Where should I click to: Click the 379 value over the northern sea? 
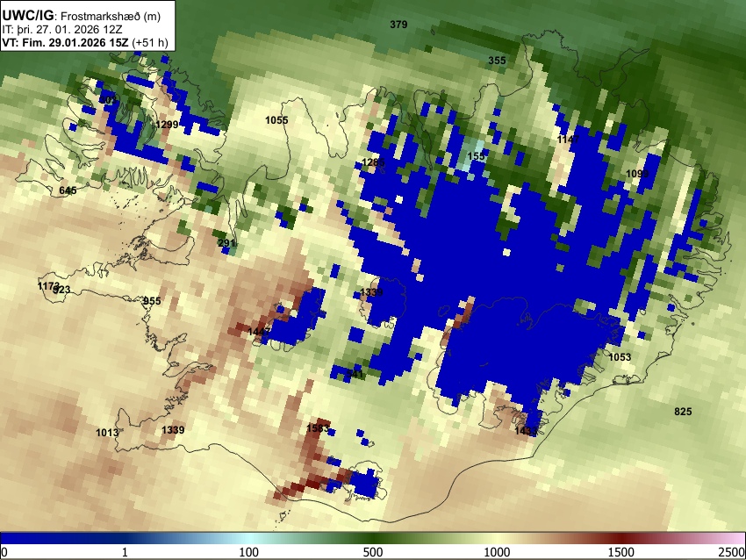pyautogui.click(x=398, y=25)
